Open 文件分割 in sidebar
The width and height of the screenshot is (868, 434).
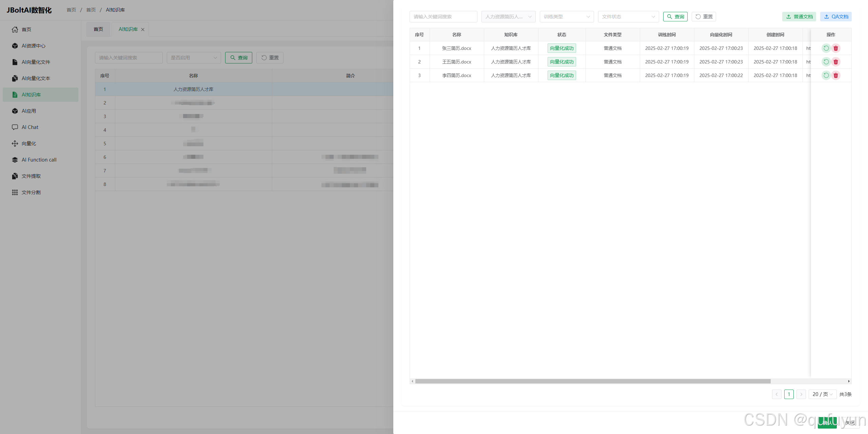point(31,192)
